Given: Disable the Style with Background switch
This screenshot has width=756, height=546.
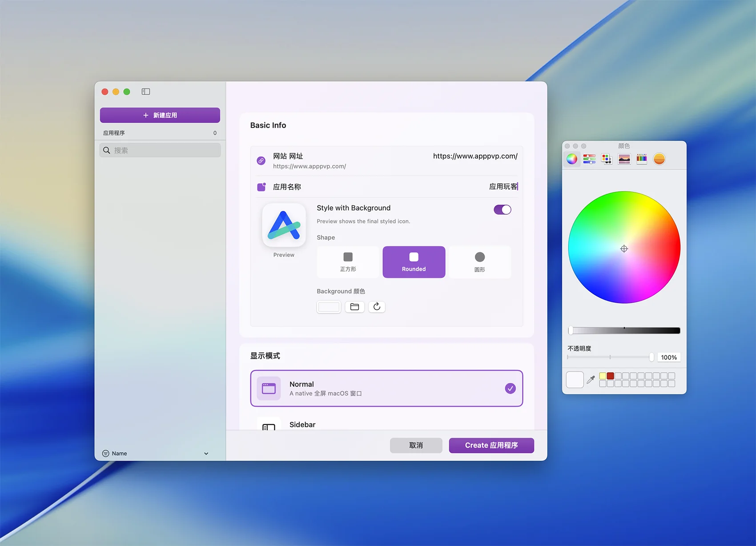Looking at the screenshot, I should pyautogui.click(x=502, y=210).
